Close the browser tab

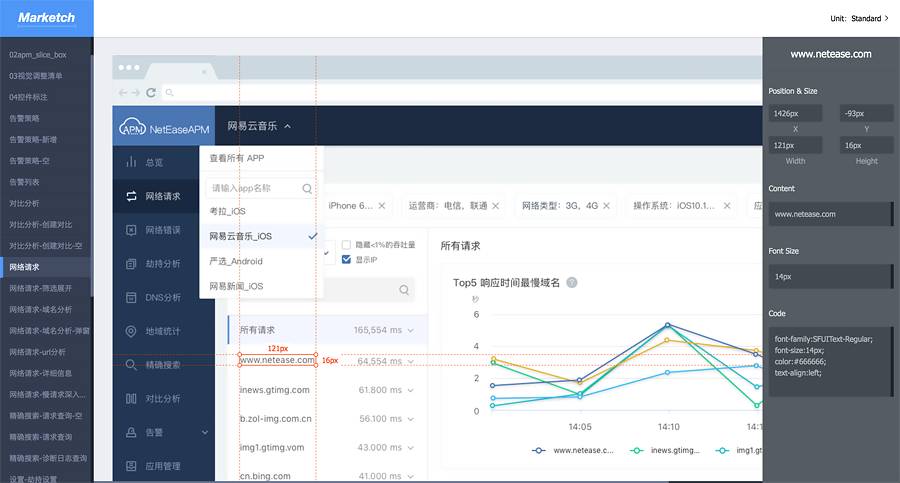204,72
